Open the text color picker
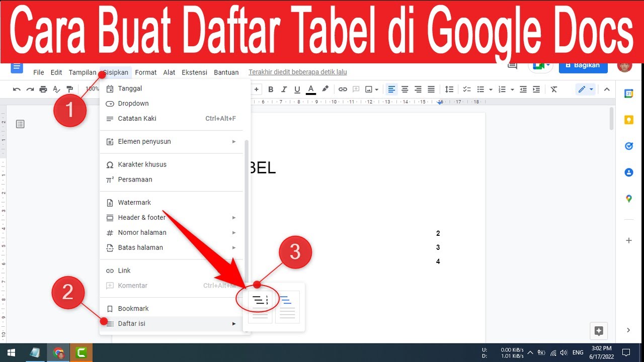This screenshot has width=644, height=362. [311, 89]
